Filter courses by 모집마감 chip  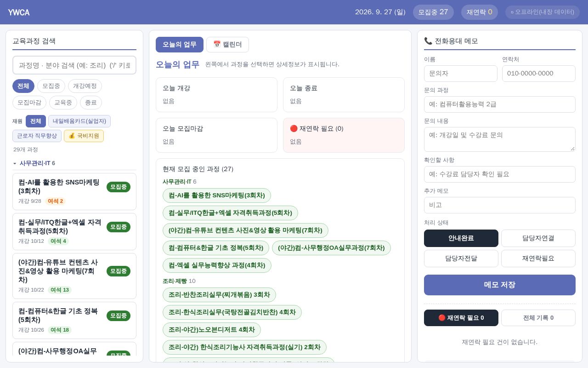click(29, 103)
